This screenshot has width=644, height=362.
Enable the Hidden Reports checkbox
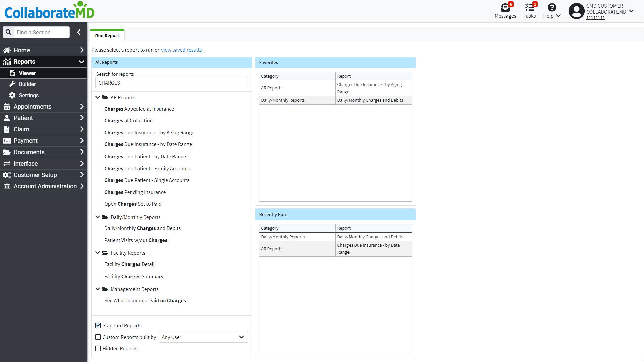[x=98, y=348]
